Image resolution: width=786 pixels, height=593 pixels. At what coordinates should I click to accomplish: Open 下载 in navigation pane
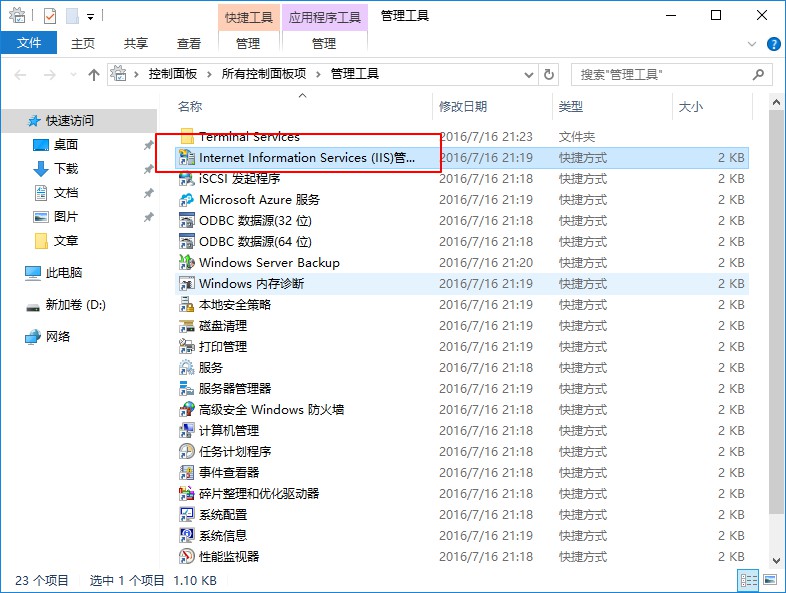[66, 168]
